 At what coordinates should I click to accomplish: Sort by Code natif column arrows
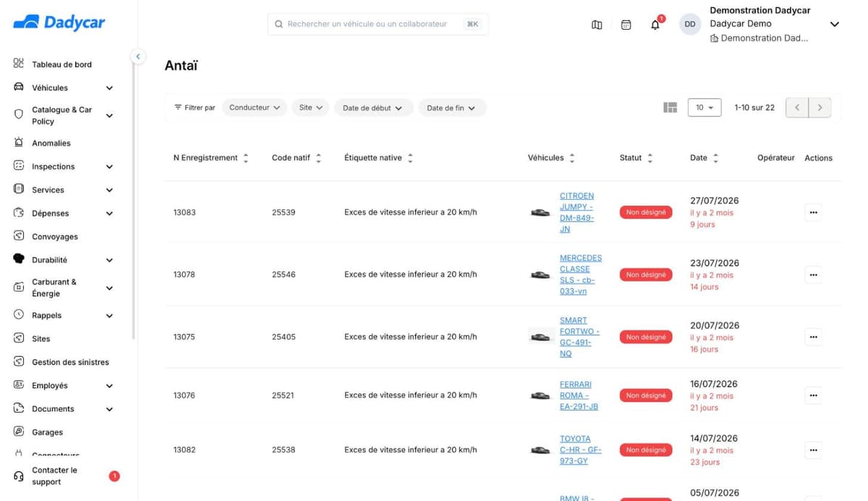click(318, 158)
